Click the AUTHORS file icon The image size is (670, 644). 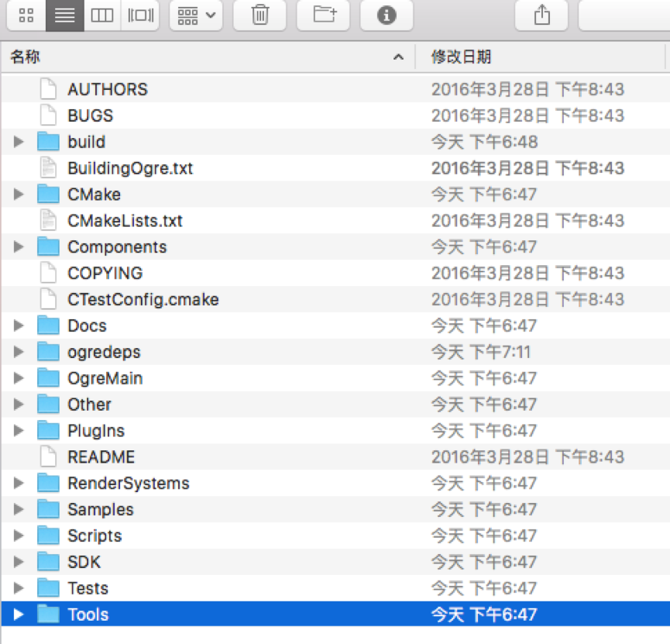48,89
